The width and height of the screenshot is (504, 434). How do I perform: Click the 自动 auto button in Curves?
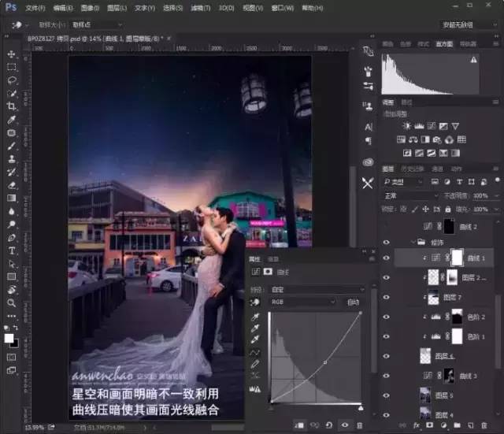click(x=353, y=302)
